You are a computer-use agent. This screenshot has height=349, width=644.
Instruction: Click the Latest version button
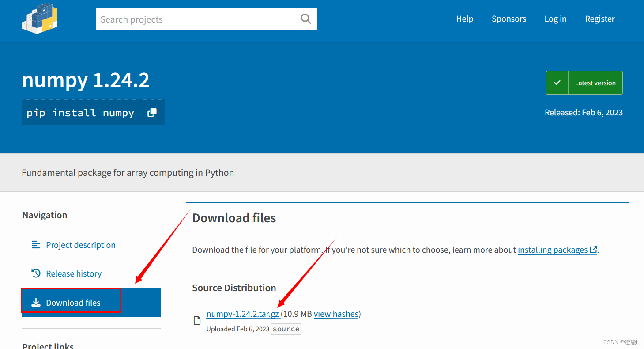click(x=584, y=83)
